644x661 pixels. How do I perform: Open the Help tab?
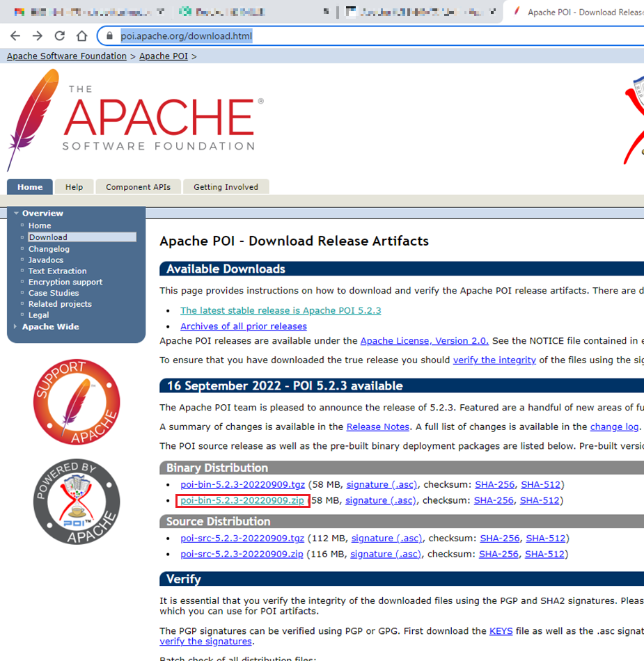coord(74,186)
